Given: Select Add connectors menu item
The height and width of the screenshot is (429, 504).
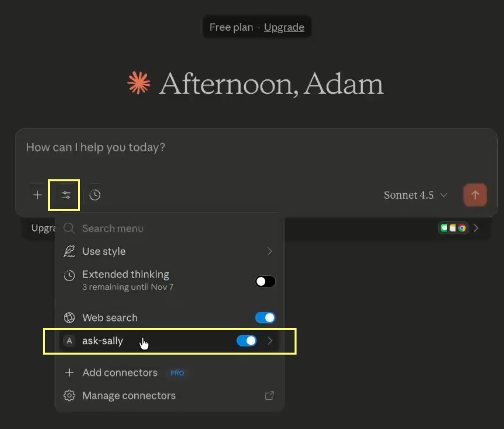Looking at the screenshot, I should pyautogui.click(x=120, y=373).
